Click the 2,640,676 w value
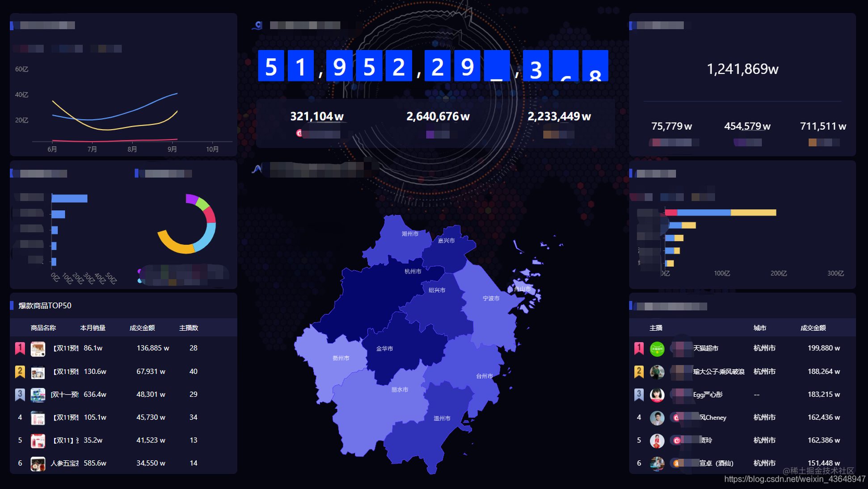 (x=438, y=116)
